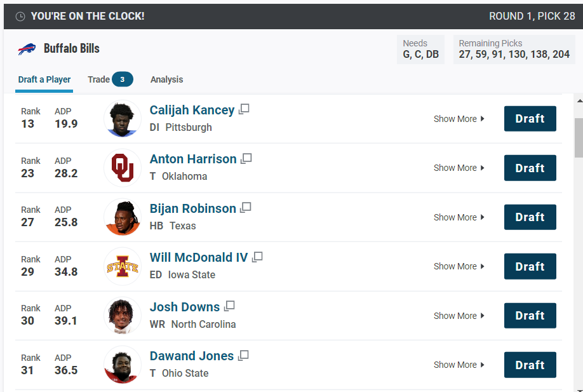Switch to the Analysis tab
Image resolution: width=583 pixels, height=392 pixels.
[x=166, y=79]
